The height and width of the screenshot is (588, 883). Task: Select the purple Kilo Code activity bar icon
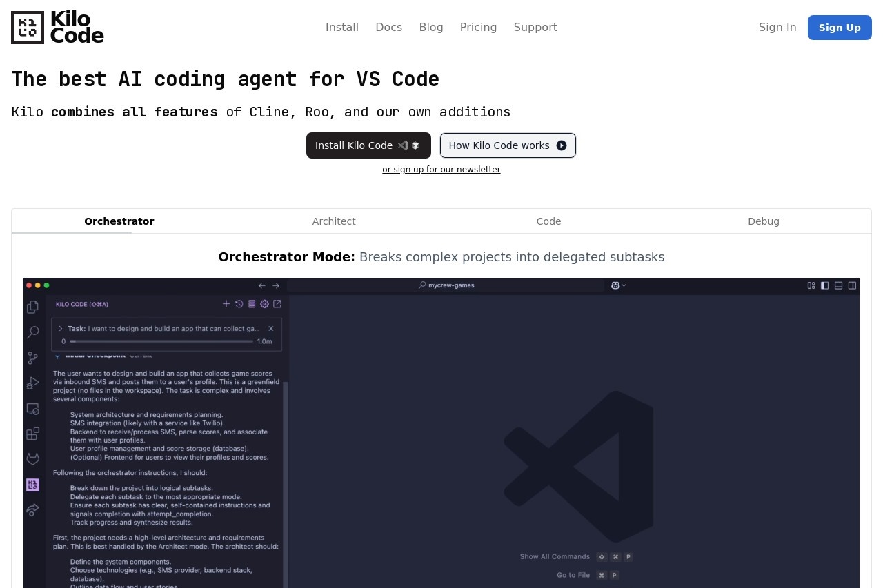(32, 485)
